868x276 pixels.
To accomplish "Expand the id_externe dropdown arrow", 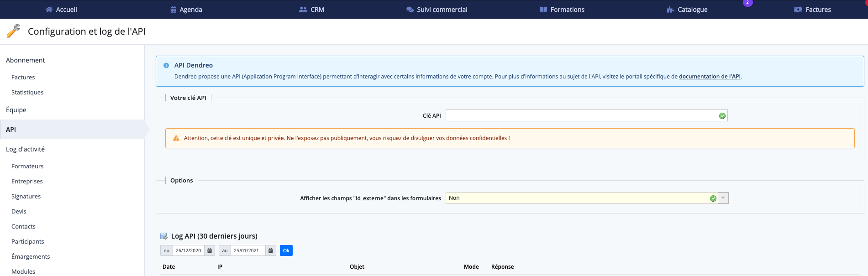I will (x=723, y=198).
